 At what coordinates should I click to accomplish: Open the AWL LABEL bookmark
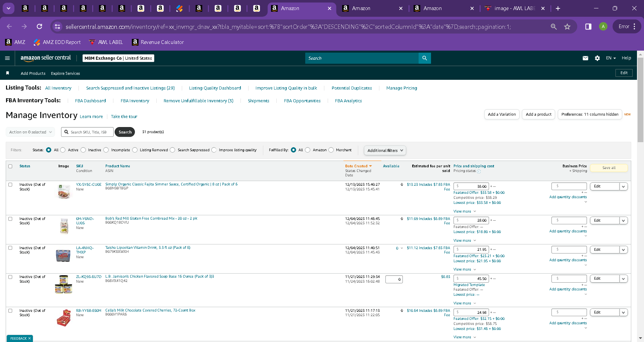tap(106, 42)
